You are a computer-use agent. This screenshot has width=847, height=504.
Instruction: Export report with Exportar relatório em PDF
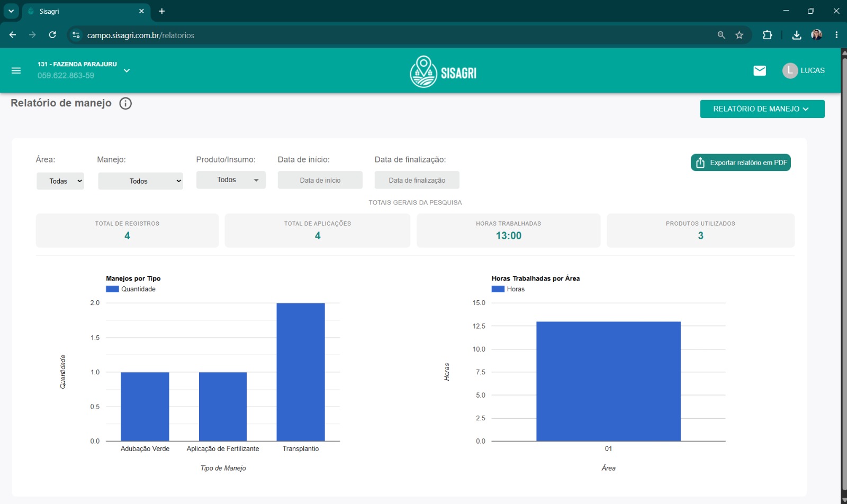click(x=741, y=163)
